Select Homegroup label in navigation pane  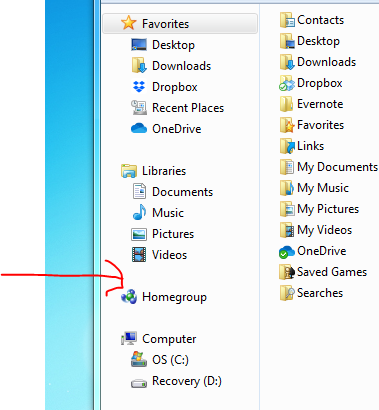click(x=174, y=297)
